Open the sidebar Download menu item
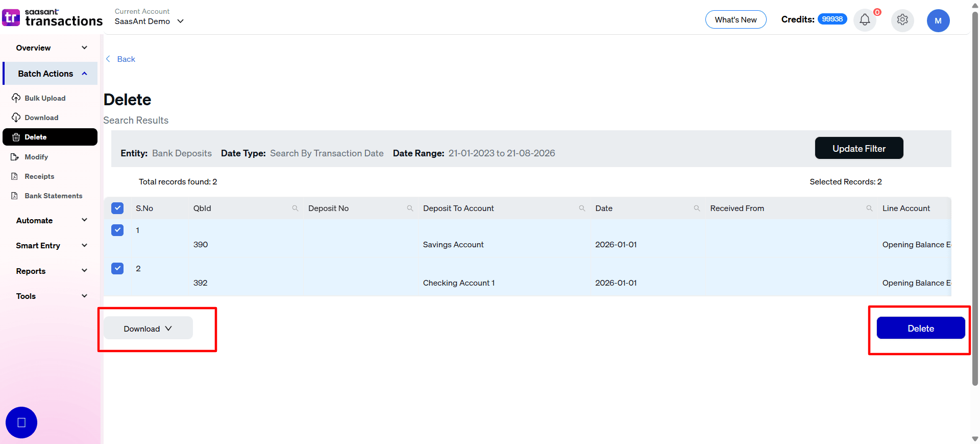Viewport: 980px width, 444px height. (41, 118)
